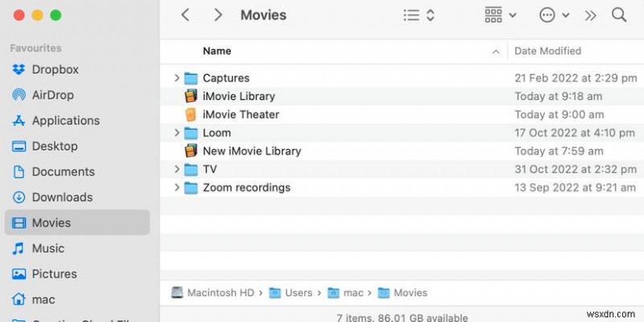Click the Zoom recordings folder name

246,188
